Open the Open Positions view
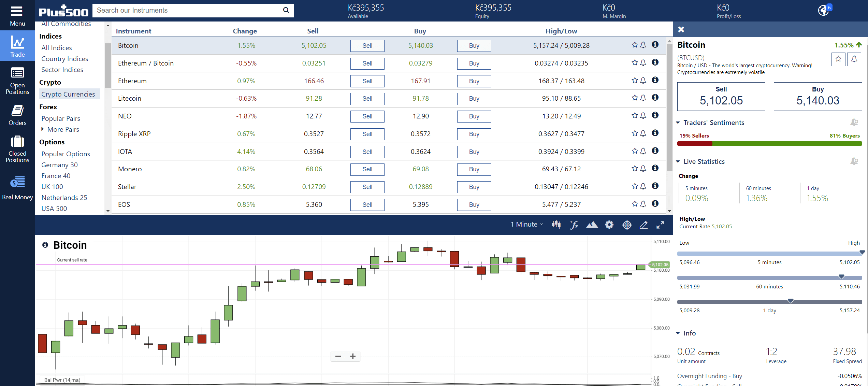 (17, 81)
